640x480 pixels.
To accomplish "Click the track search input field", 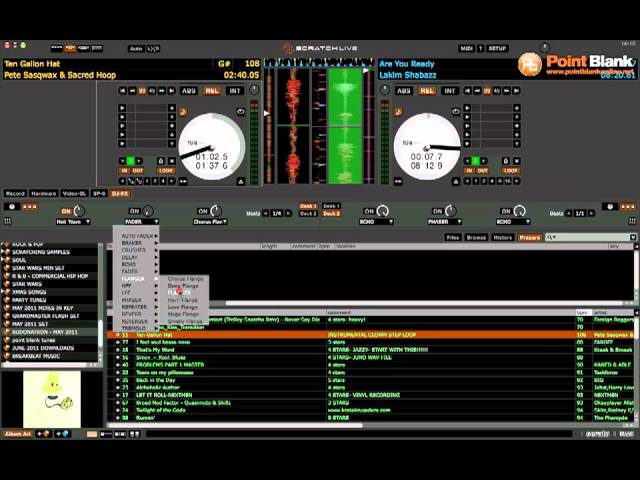I will click(x=590, y=237).
